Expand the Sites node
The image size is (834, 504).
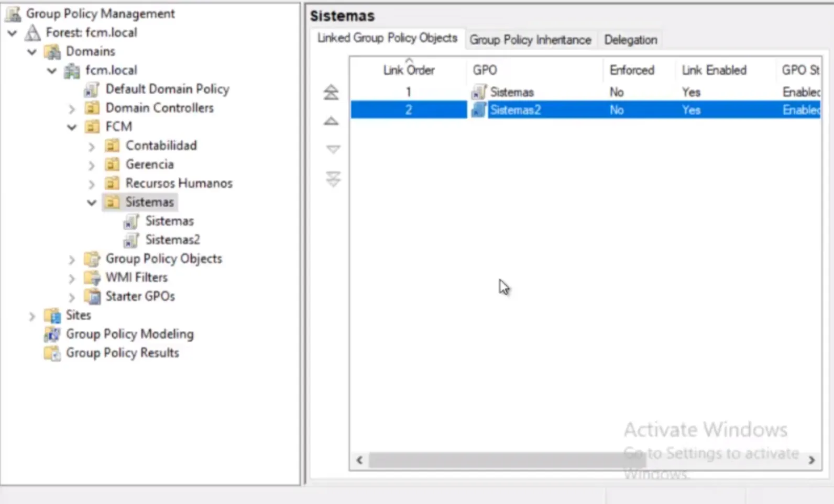32,316
